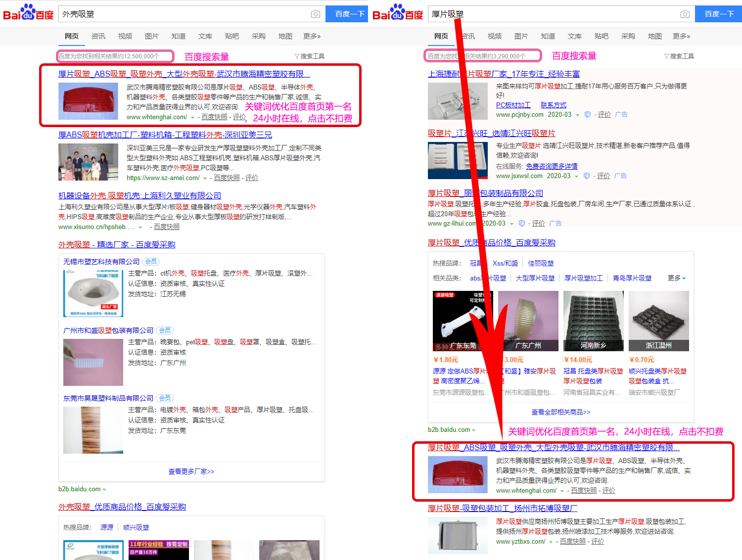
Task: Switch to 资讯 tab on 外壳吸塑 page
Action: coord(98,36)
